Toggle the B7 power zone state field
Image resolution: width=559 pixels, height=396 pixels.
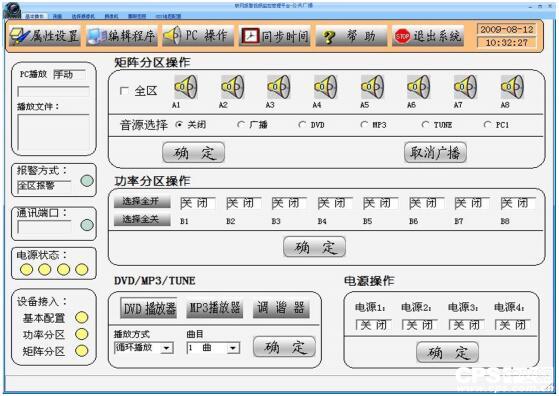[472, 203]
